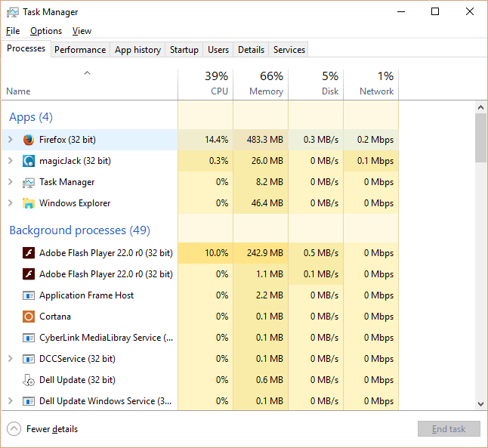The height and width of the screenshot is (448, 488).
Task: Click magicJack's 0.1 Mbps network value
Action: pos(375,161)
